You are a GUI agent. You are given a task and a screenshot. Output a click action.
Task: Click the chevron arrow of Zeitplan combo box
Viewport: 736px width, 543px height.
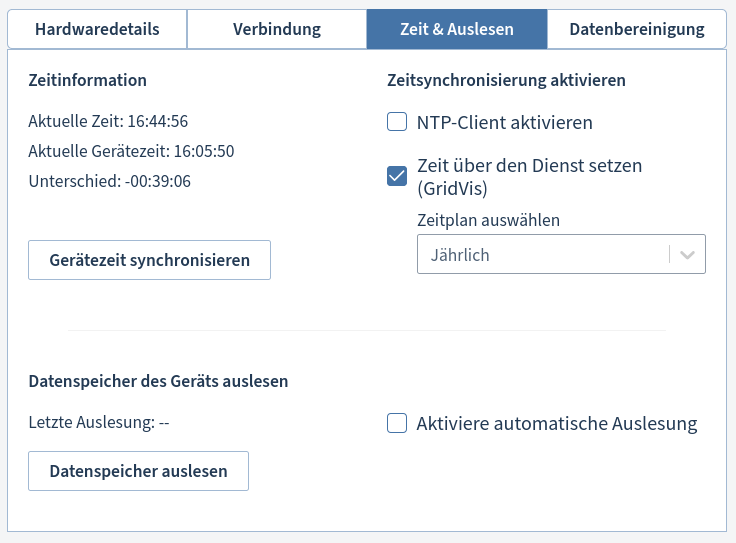[687, 255]
